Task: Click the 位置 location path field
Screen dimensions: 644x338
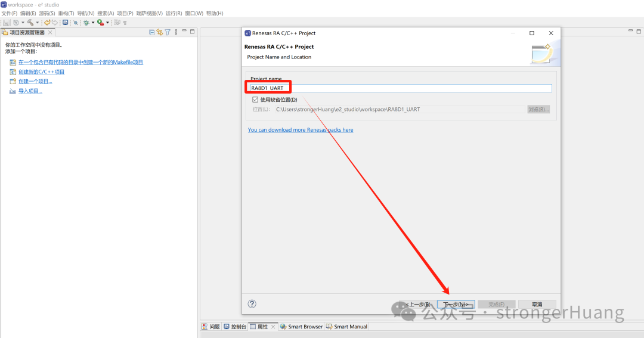Action: pos(400,109)
